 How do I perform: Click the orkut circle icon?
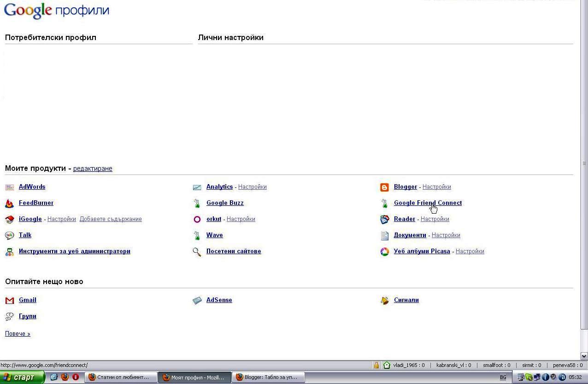197,219
